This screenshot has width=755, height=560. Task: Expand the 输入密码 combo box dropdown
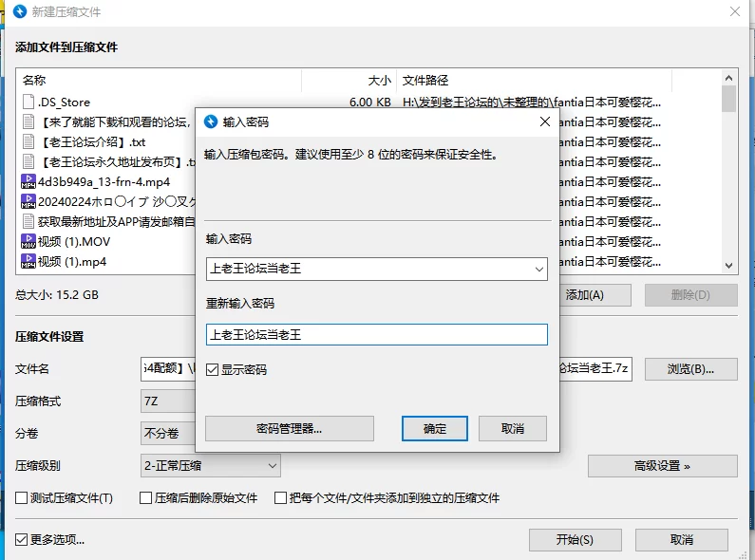click(538, 270)
